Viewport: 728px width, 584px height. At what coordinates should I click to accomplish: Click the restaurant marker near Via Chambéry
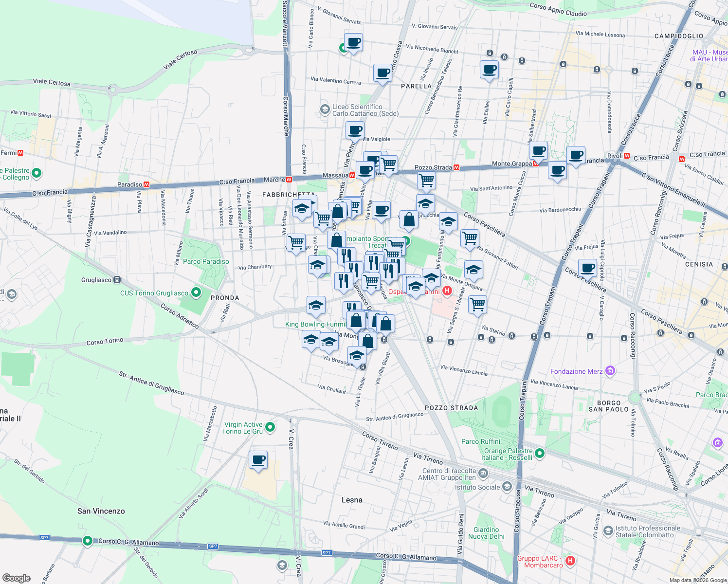click(x=344, y=282)
